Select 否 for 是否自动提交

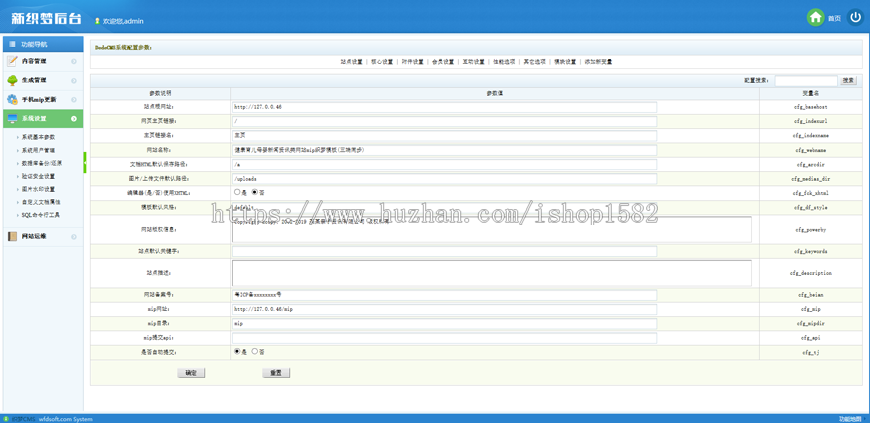coord(255,351)
